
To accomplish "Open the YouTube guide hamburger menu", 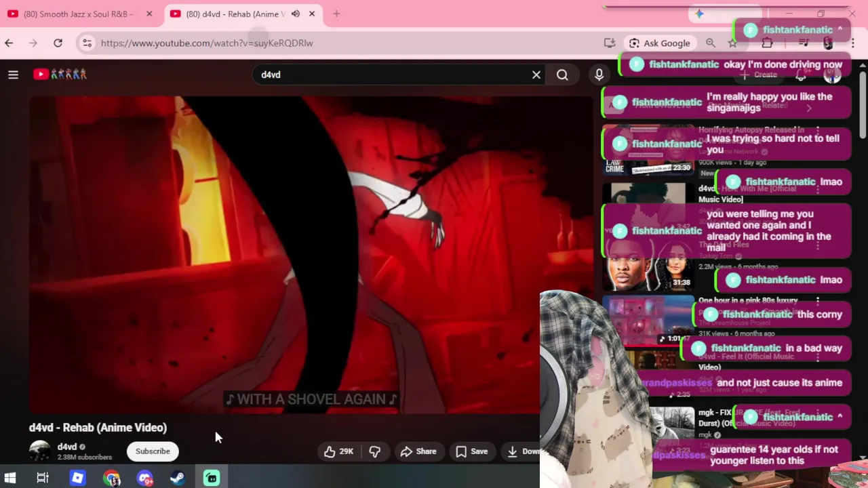I will tap(13, 75).
